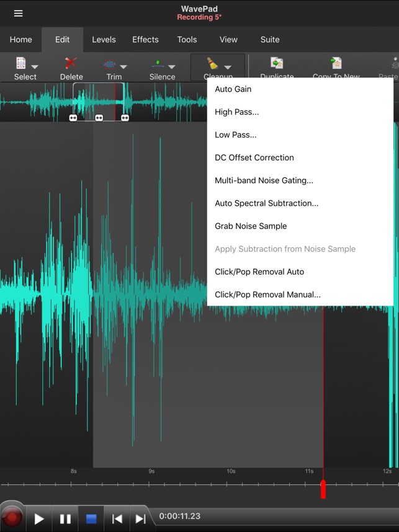This screenshot has height=532, width=399.
Task: Click the left overview selection handle
Action: pyautogui.click(x=73, y=118)
